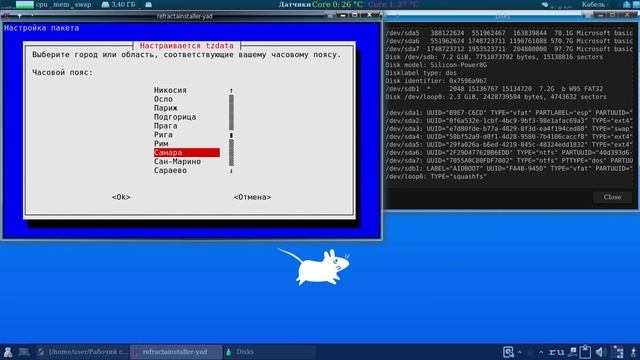Select Прага in the timezone list
The image size is (640, 360).
166,126
